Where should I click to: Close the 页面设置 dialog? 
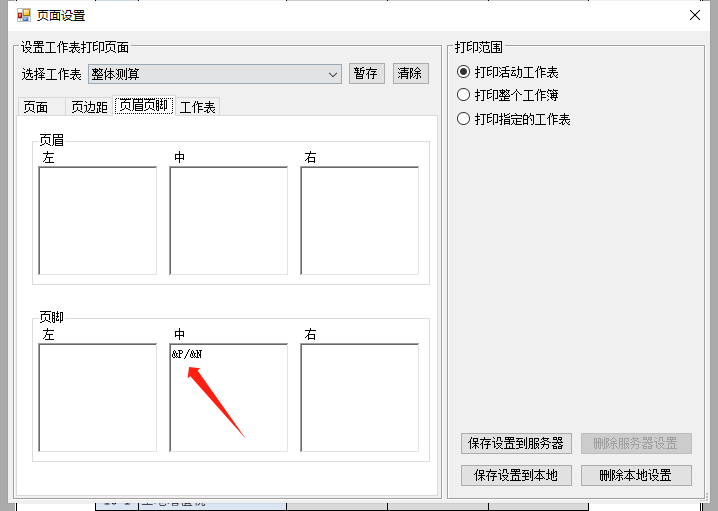coord(695,15)
